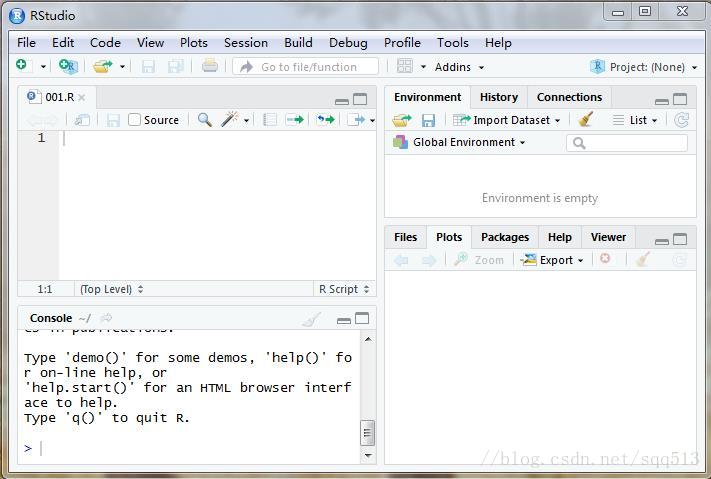Image resolution: width=711 pixels, height=479 pixels.
Task: Clear environment objects broom icon
Action: point(586,119)
